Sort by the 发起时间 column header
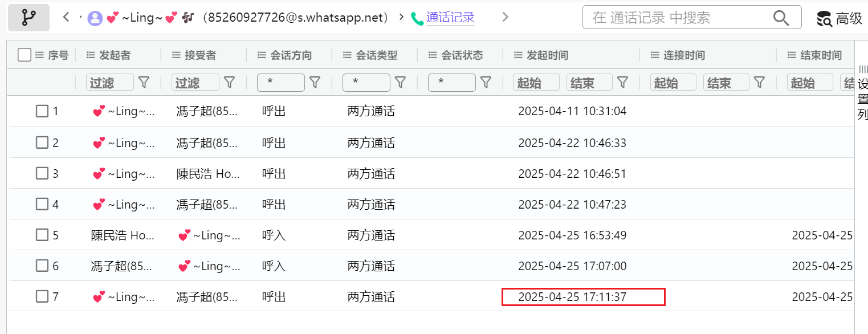Screen dimensions: 868x334 tap(547, 55)
